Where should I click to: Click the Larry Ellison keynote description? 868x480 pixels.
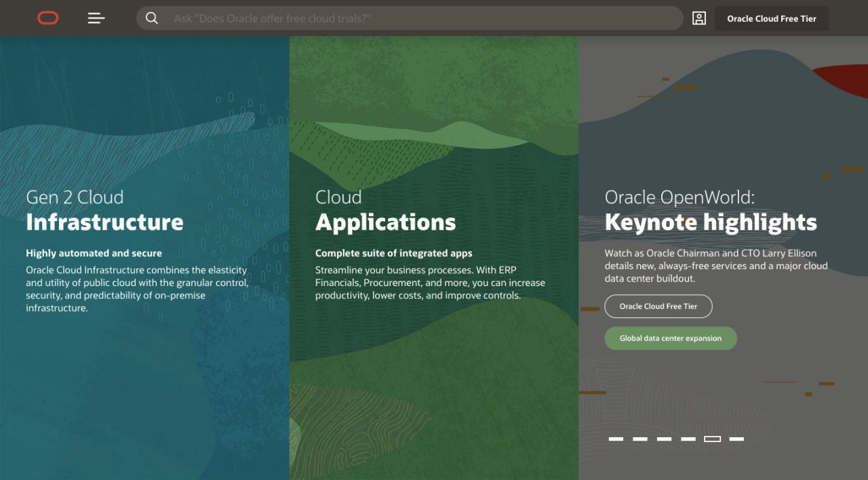pyautogui.click(x=716, y=266)
